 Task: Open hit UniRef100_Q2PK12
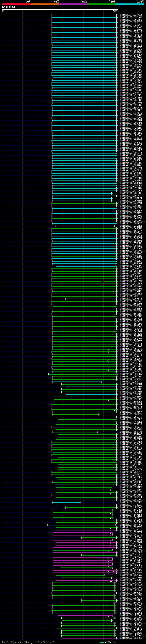[x=131, y=15]
